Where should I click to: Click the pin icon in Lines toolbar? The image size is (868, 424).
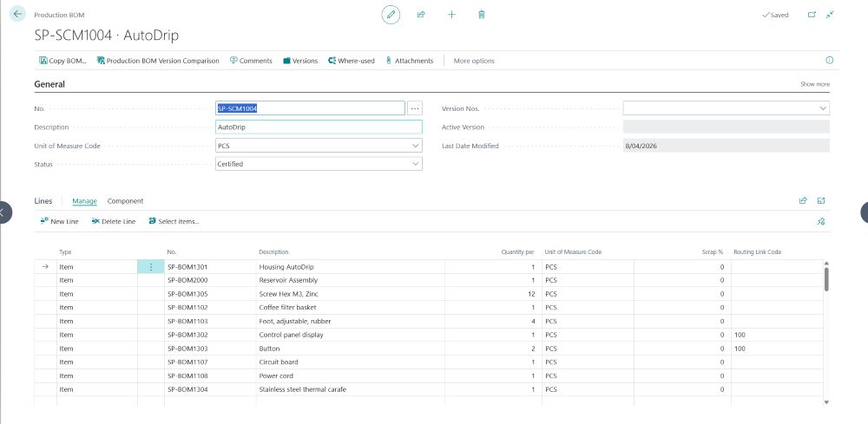pos(821,221)
